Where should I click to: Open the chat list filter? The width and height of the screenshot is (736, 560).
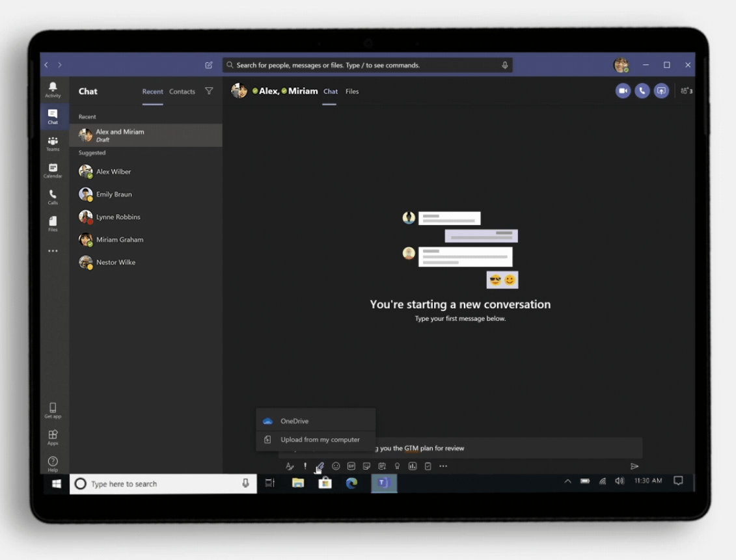[x=209, y=92]
